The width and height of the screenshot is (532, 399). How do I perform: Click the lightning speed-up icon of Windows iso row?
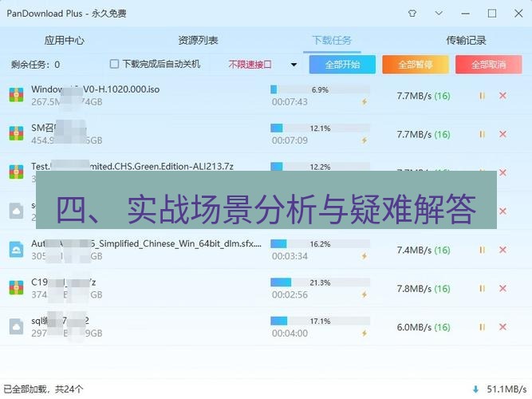click(x=365, y=101)
